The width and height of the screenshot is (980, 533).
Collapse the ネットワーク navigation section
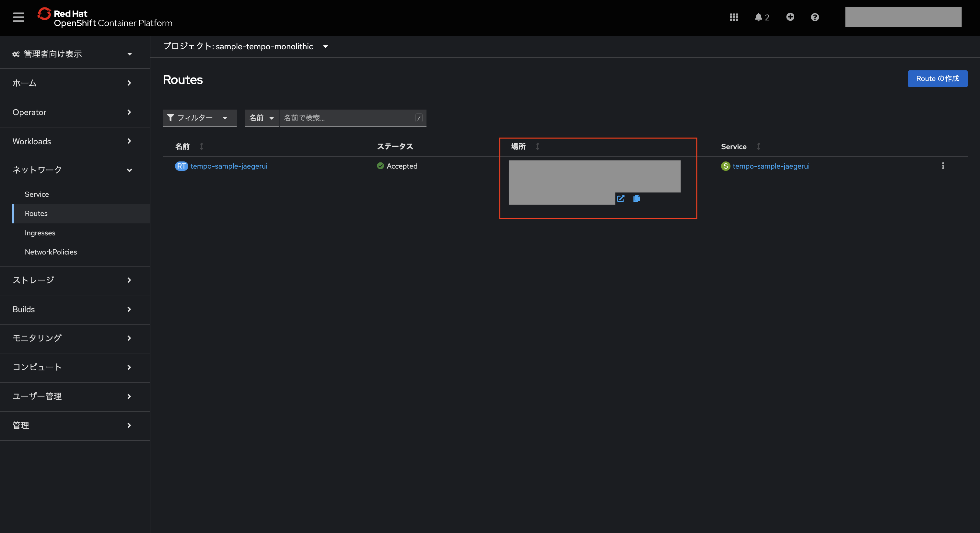[72, 170]
